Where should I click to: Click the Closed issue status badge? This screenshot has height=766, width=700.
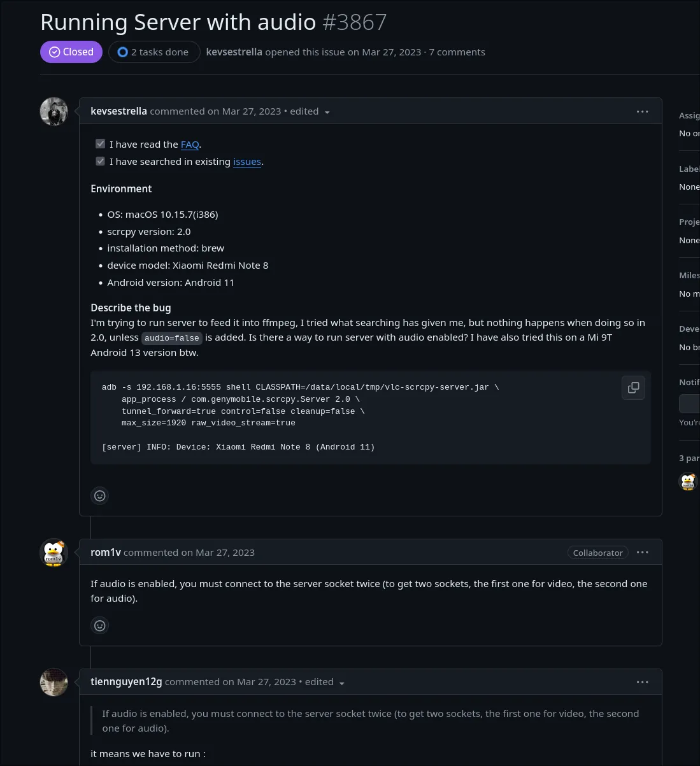71,52
